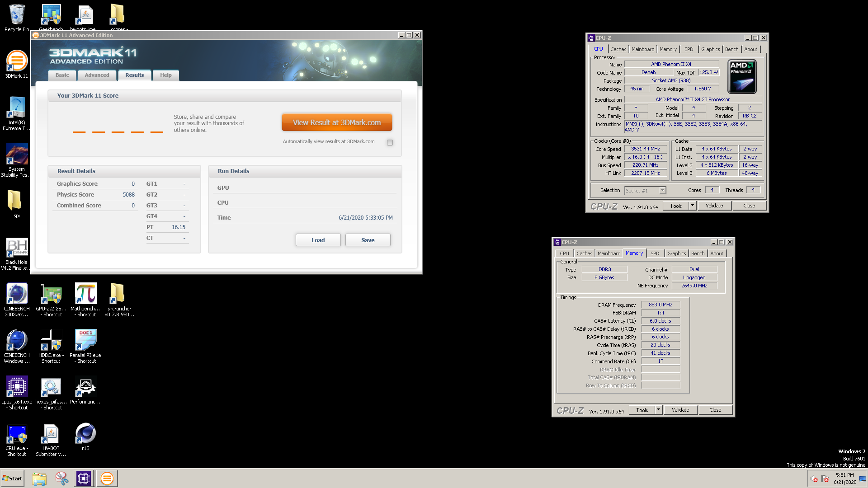868x488 pixels.
Task: Open the spi folder on desktop
Action: coord(17,203)
